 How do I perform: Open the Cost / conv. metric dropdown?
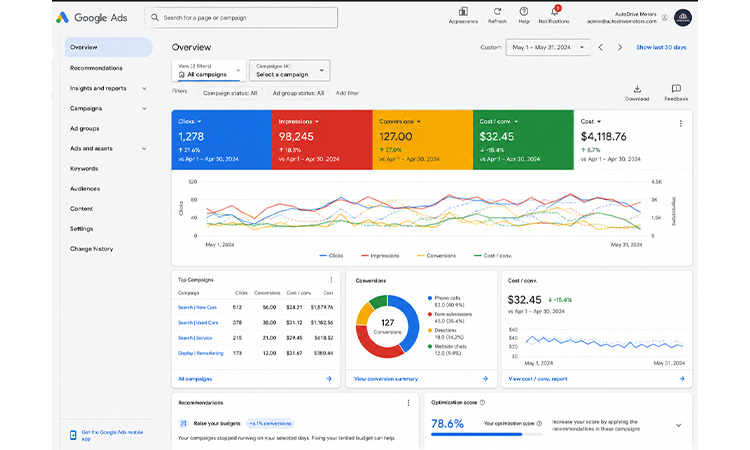516,121
